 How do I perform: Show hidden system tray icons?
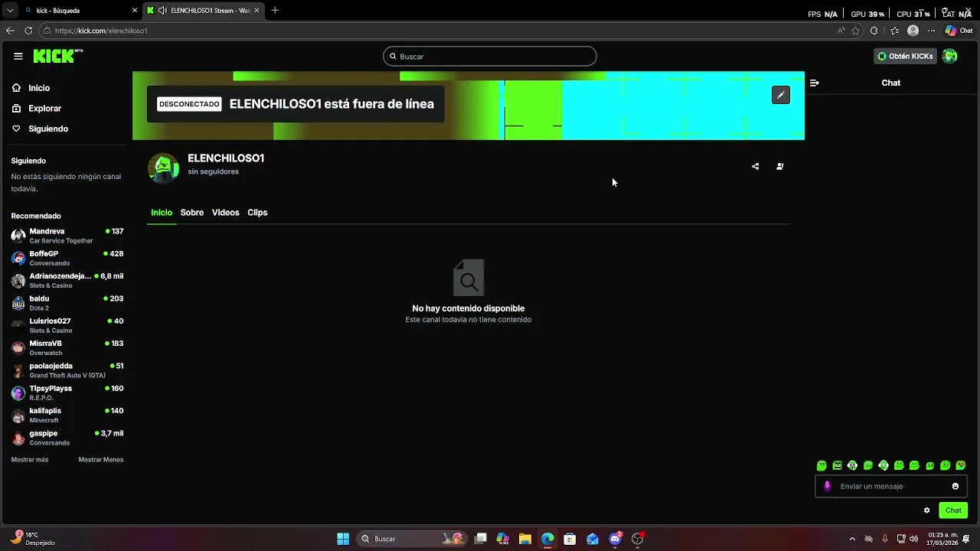[852, 539]
